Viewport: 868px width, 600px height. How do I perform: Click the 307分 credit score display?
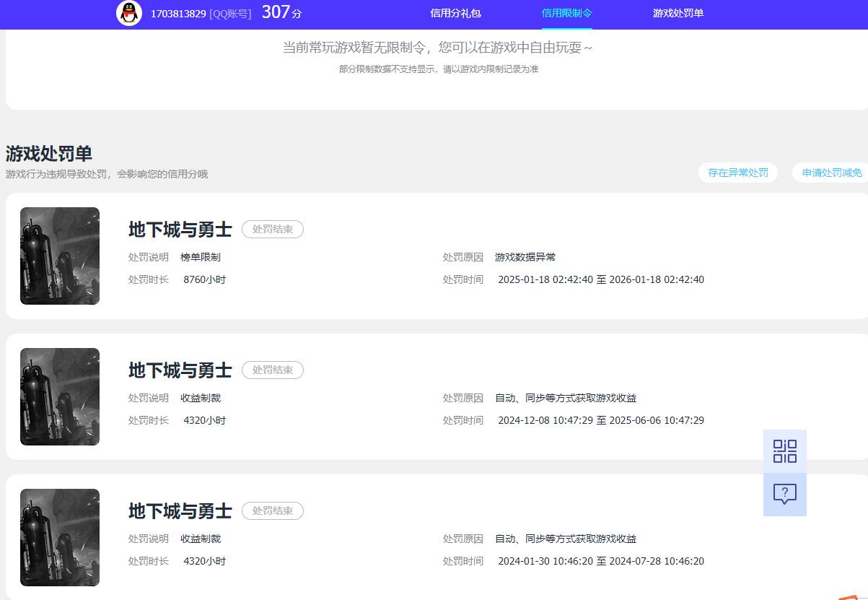pyautogui.click(x=281, y=13)
